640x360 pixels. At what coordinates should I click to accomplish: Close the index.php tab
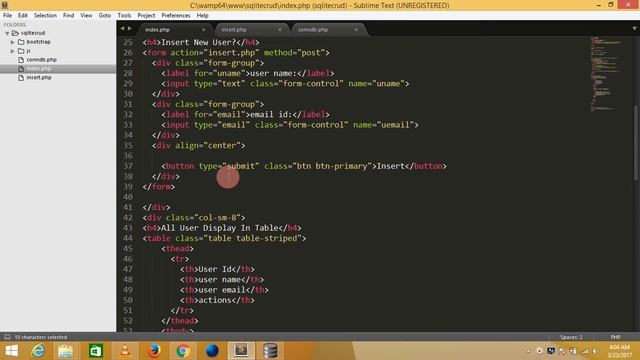203,29
